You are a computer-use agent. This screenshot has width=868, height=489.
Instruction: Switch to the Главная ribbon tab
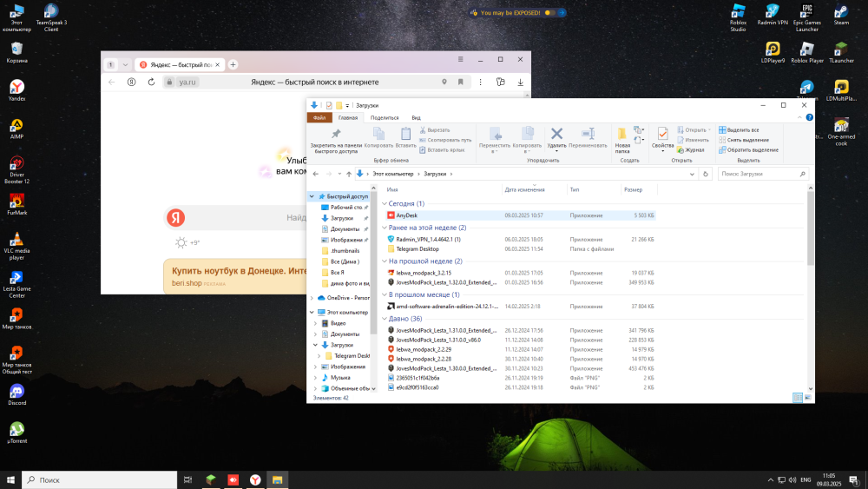click(348, 118)
